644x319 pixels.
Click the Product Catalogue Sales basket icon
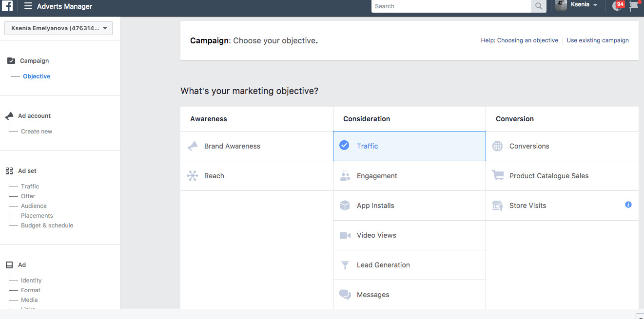coord(497,175)
